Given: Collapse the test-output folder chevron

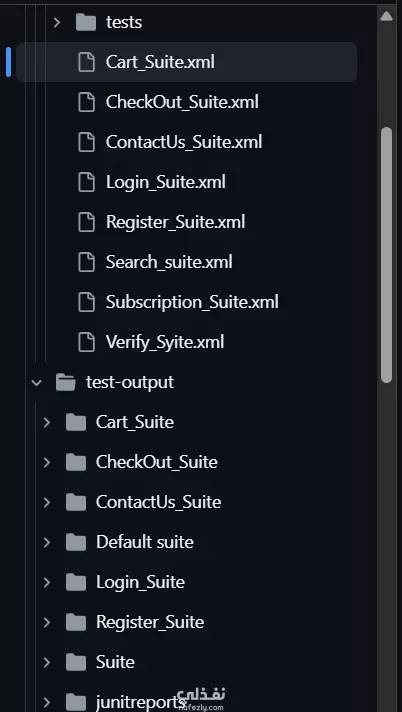Looking at the screenshot, I should click(37, 382).
